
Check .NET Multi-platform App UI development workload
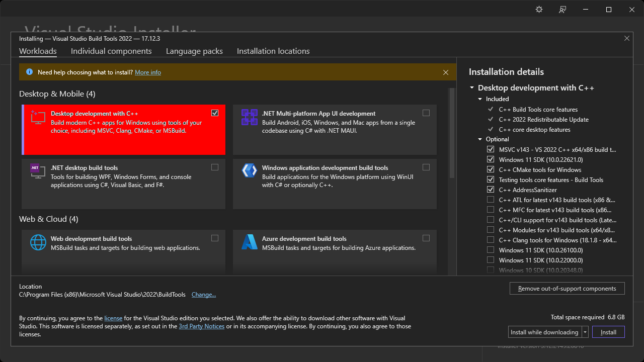(426, 113)
